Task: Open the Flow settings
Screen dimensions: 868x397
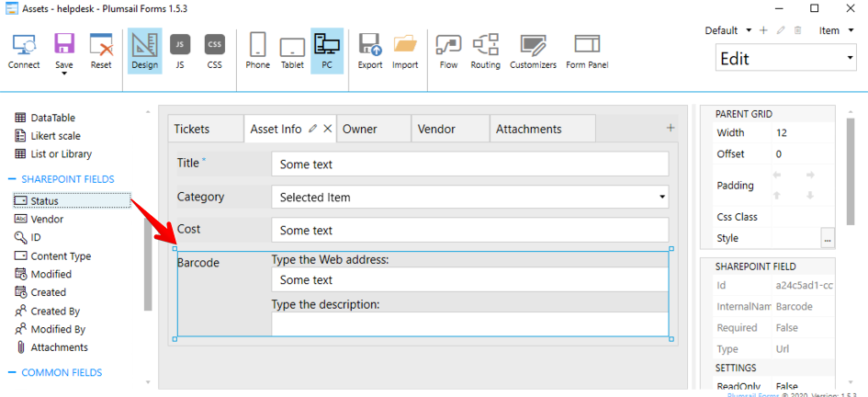Action: point(448,51)
